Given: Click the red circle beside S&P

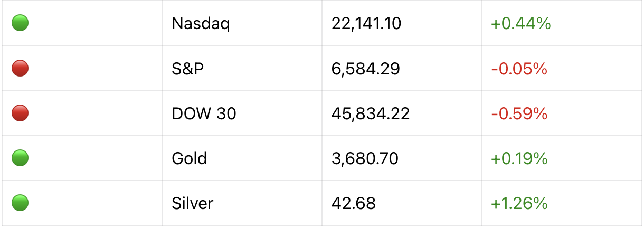Looking at the screenshot, I should coord(20,68).
